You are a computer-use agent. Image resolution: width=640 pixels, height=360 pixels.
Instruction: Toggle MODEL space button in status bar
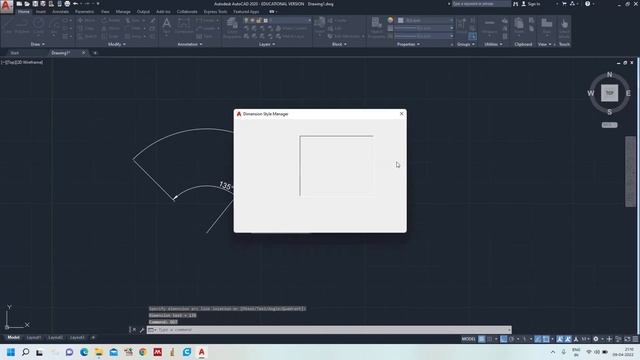click(x=469, y=339)
